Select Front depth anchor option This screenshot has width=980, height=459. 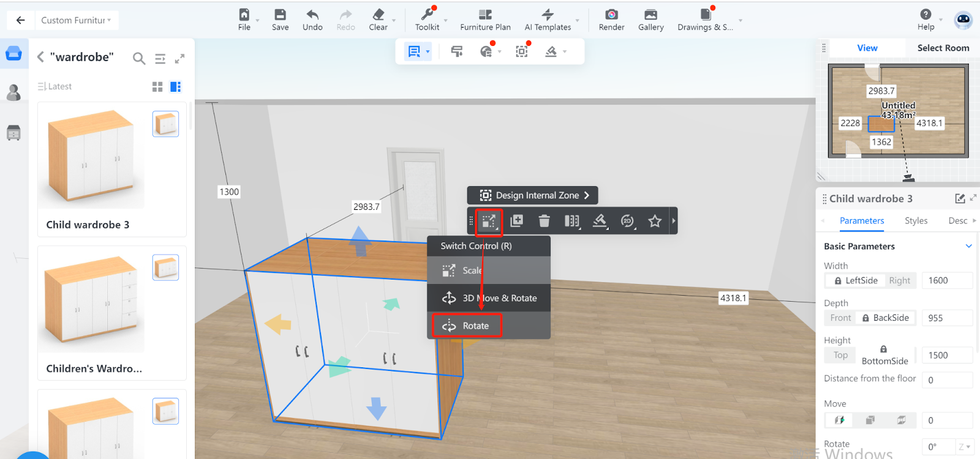coord(840,318)
